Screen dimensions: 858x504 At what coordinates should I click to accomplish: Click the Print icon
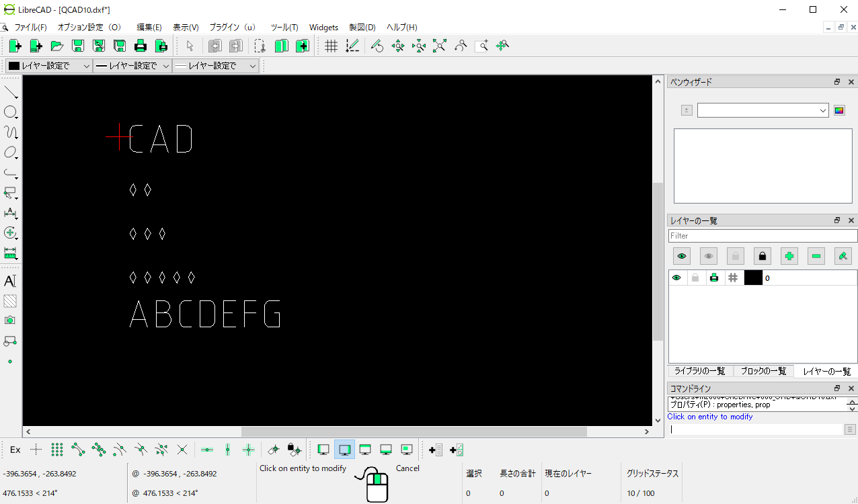(x=141, y=46)
